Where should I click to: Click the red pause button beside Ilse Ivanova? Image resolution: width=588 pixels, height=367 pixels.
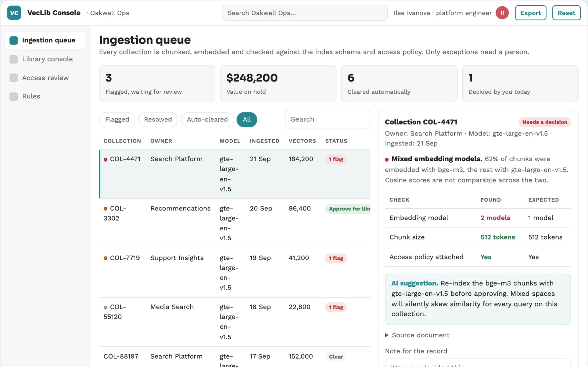point(502,13)
